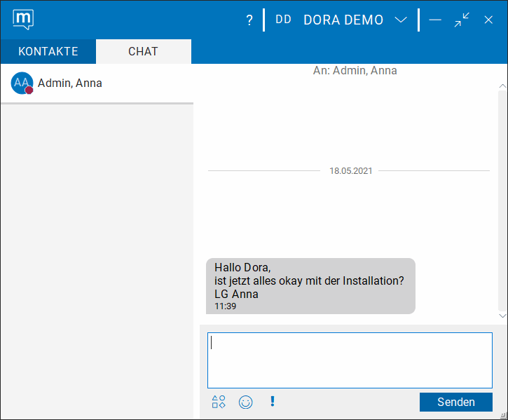Click the DD user avatar initials
The width and height of the screenshot is (508, 420).
[283, 20]
